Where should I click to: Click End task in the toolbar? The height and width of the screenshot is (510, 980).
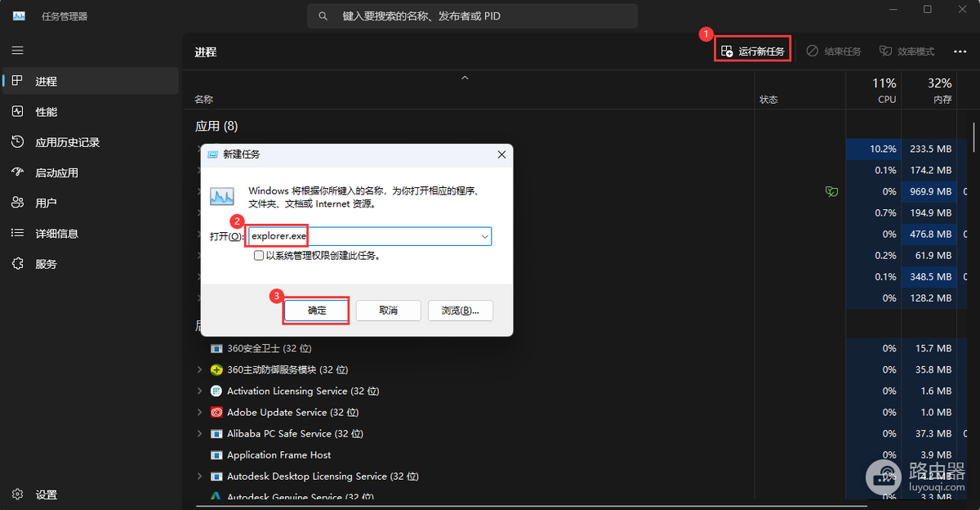point(834,51)
